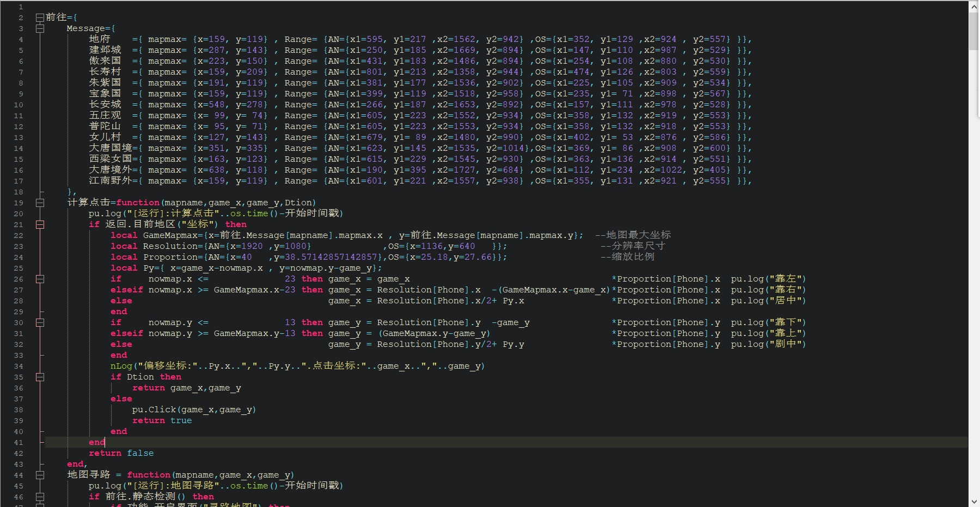Click the 'return false' statement
This screenshot has width=980, height=507.
point(121,453)
